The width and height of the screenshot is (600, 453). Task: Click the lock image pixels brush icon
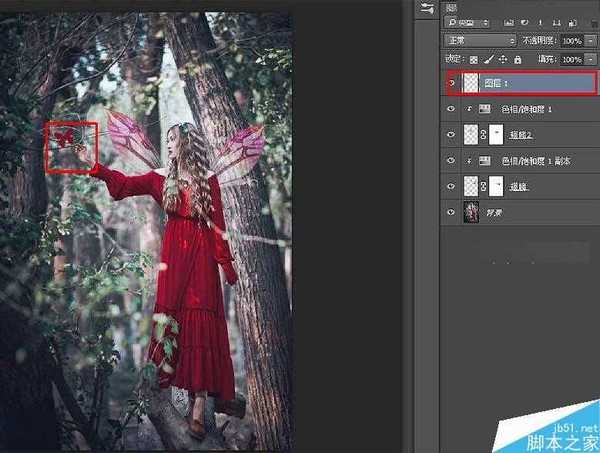point(487,60)
